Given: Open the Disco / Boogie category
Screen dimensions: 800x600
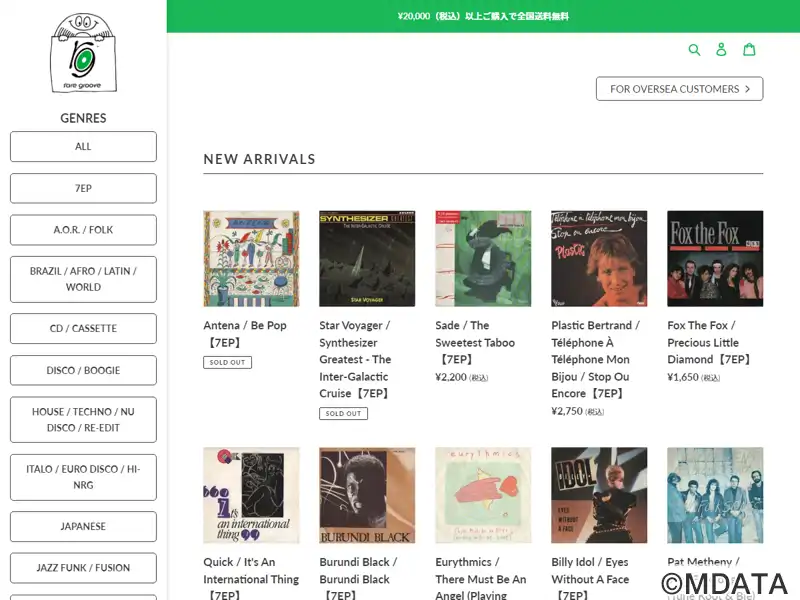Looking at the screenshot, I should 83,370.
